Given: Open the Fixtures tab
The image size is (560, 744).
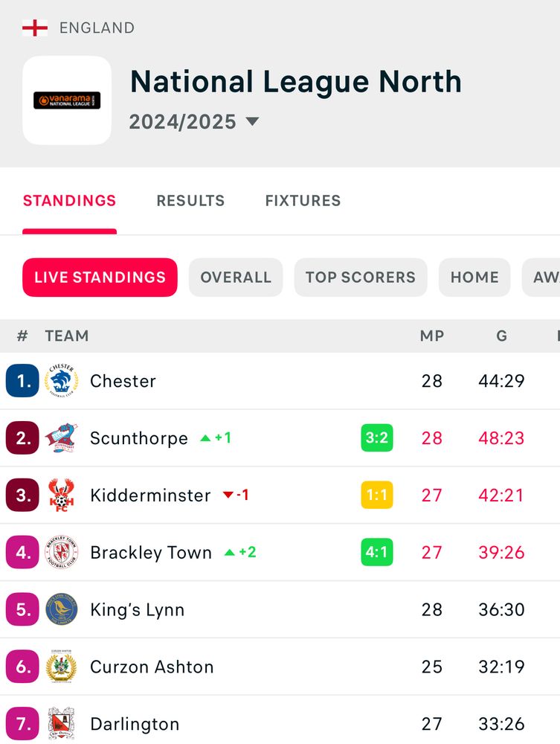Looking at the screenshot, I should tap(303, 201).
